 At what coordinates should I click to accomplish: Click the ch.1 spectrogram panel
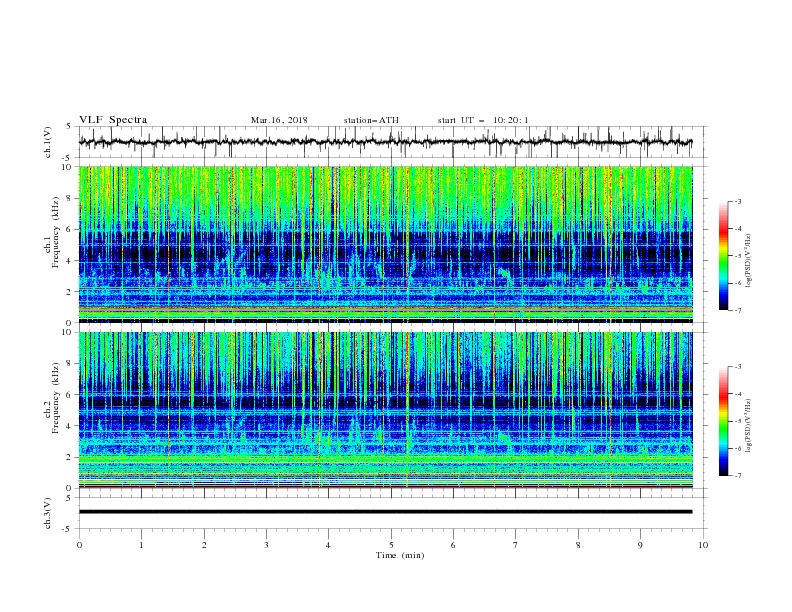pyautogui.click(x=386, y=244)
